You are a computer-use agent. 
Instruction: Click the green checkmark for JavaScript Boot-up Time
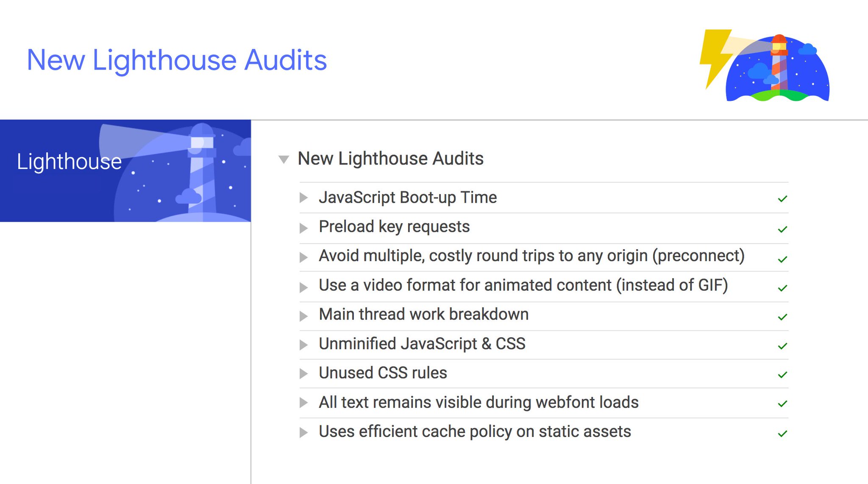782,199
